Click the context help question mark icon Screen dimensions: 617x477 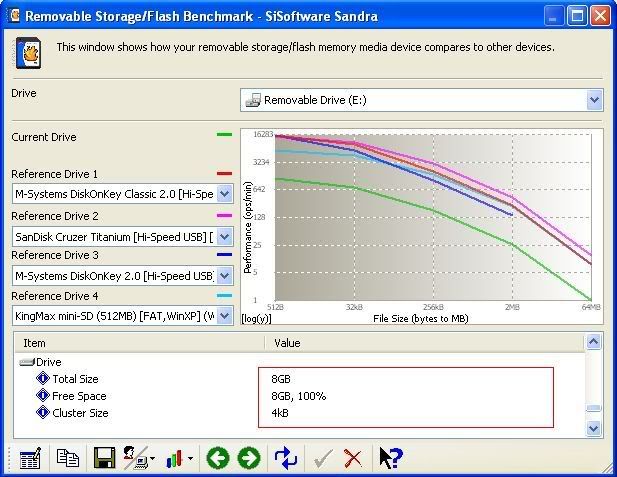(390, 458)
